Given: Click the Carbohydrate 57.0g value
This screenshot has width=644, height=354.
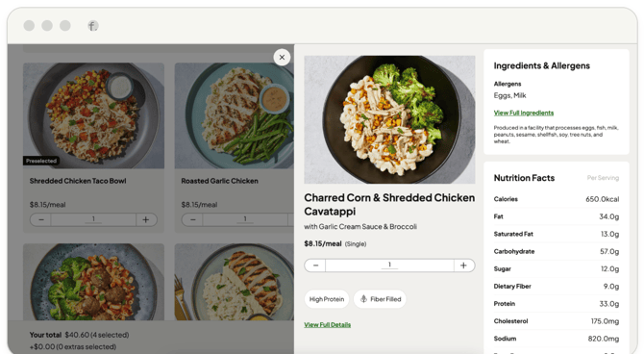Looking at the screenshot, I should (609, 251).
